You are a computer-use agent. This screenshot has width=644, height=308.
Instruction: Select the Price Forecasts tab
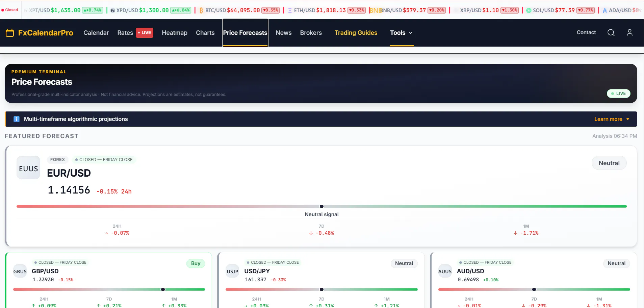[245, 33]
